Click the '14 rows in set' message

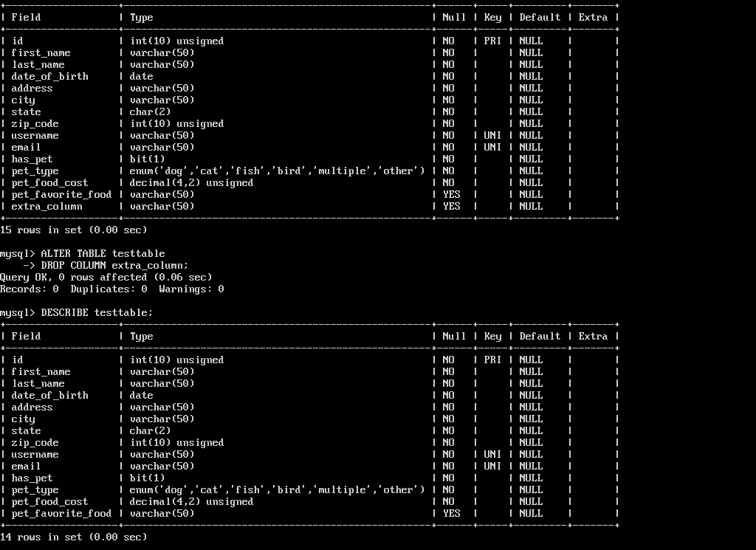point(73,537)
